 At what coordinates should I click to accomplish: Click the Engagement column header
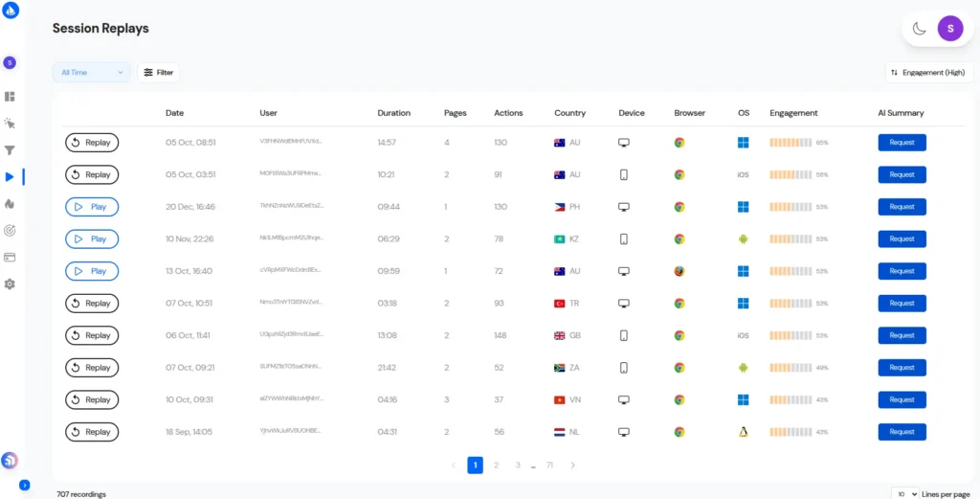[793, 113]
